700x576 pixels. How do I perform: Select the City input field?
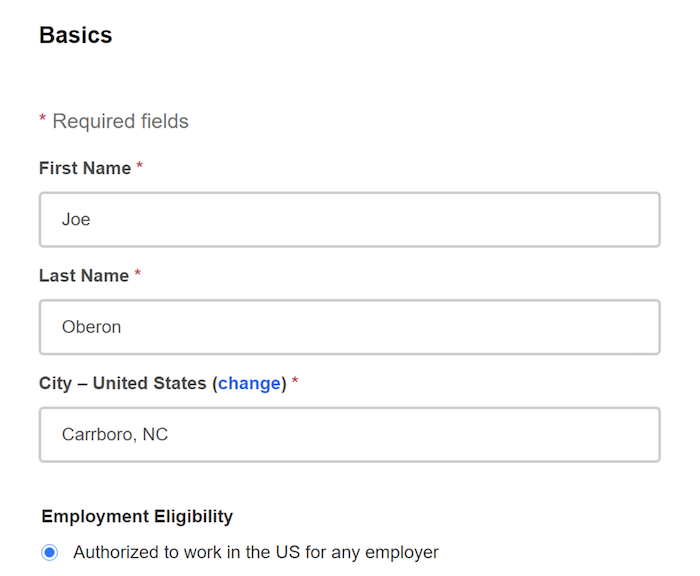pos(349,435)
